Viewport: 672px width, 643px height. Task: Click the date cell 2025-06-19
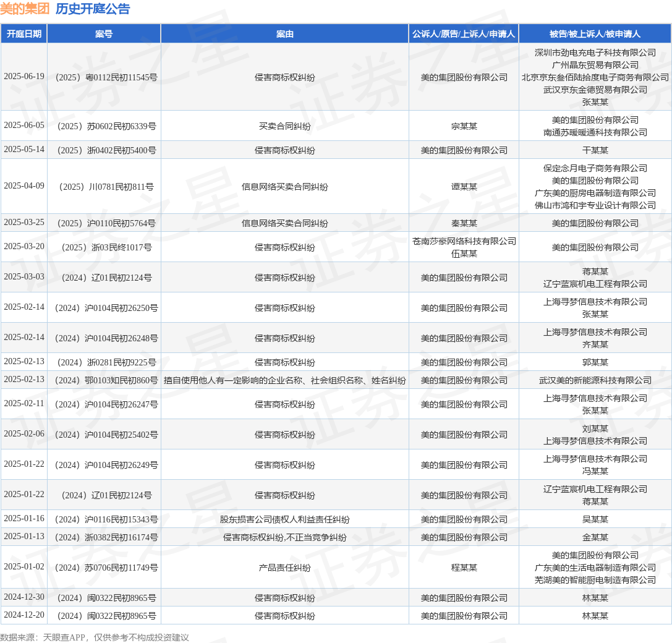[24, 76]
